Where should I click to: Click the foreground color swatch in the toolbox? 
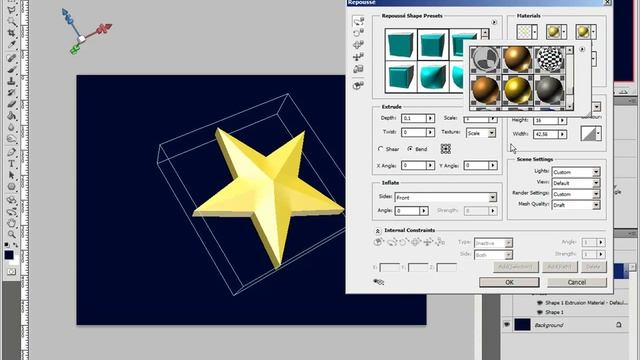(x=9, y=255)
